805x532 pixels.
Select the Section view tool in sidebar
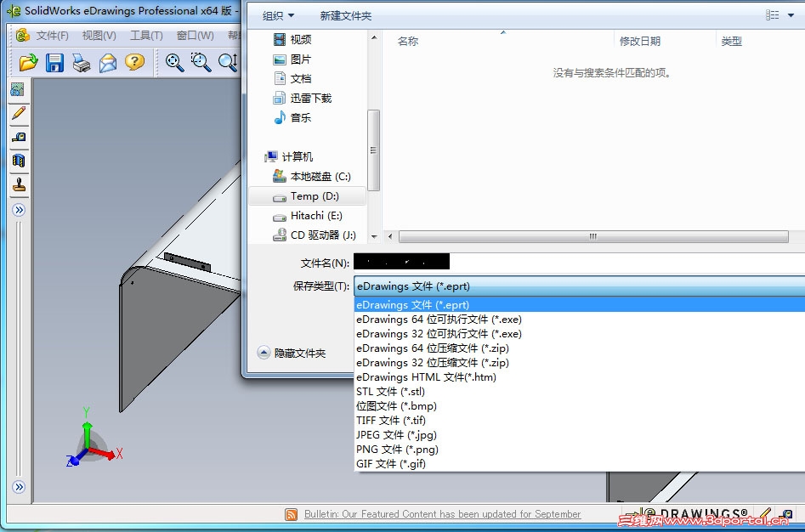point(19,161)
